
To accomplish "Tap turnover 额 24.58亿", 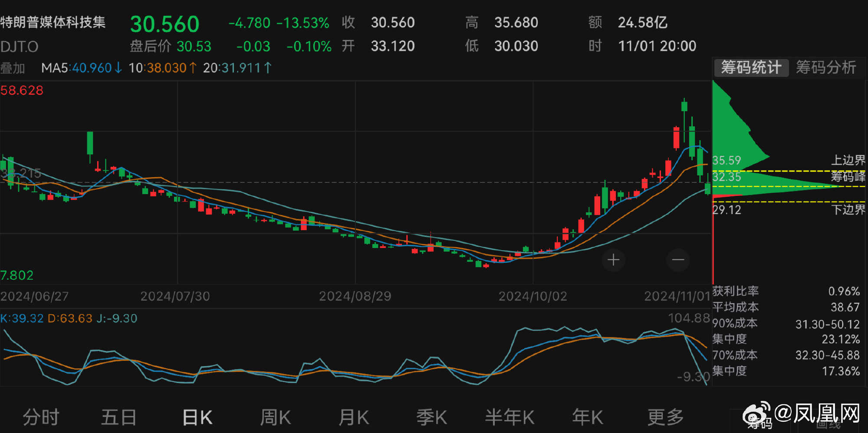I will [x=628, y=23].
